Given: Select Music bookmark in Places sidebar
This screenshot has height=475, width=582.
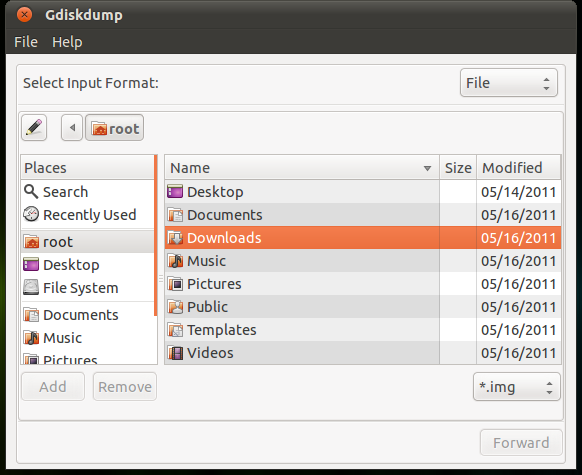Looking at the screenshot, I should [88, 338].
